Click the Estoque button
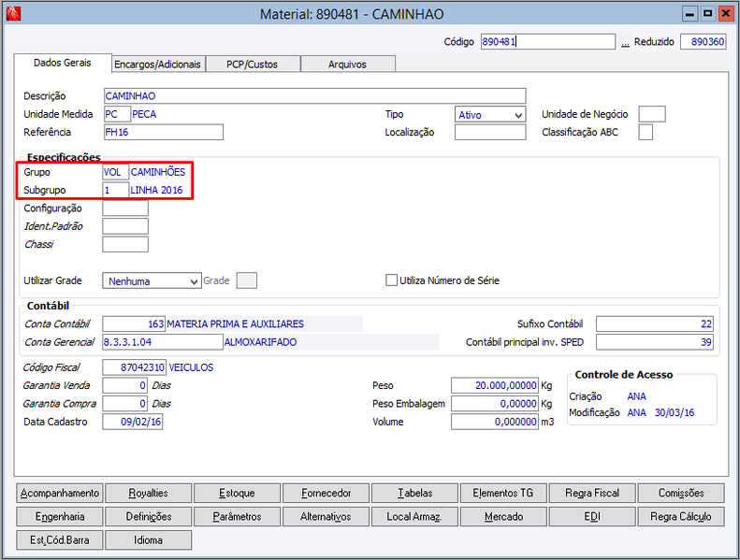Screen dimensions: 740x560 [237, 493]
